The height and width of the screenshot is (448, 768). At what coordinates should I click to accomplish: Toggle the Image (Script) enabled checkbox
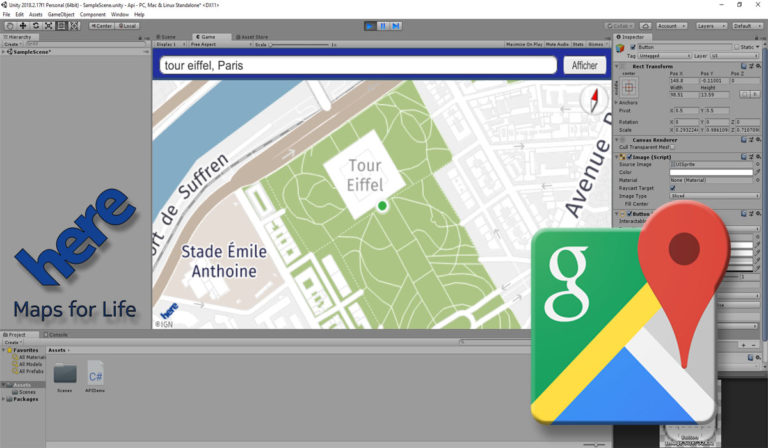coord(629,157)
